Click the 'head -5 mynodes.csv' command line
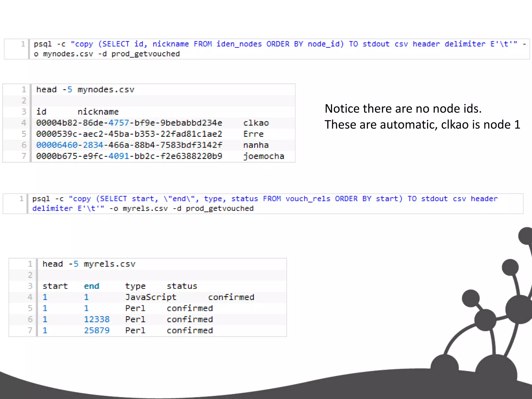Screen dimensions: 532x399 (85, 90)
